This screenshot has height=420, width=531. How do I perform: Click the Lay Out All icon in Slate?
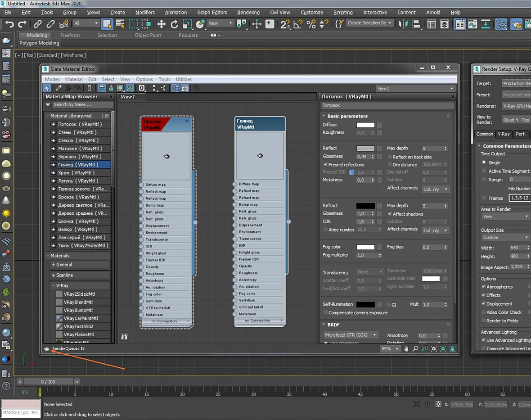point(154,88)
